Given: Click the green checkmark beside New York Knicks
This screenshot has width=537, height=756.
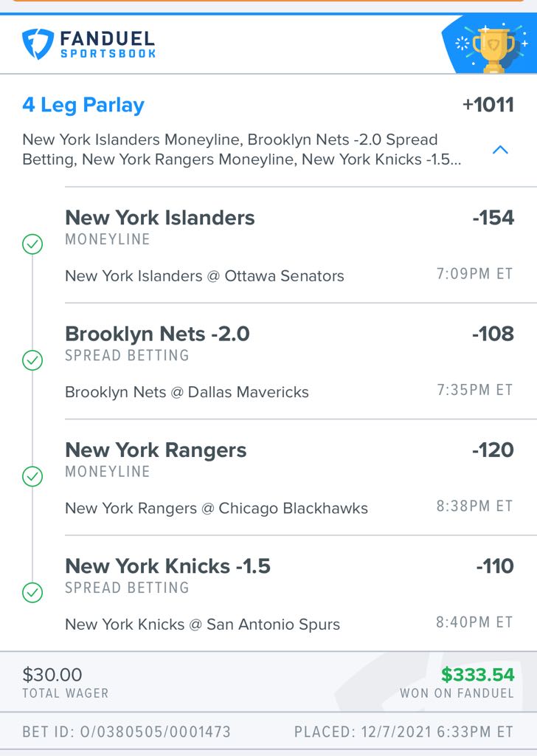Looking at the screenshot, I should click(32, 593).
